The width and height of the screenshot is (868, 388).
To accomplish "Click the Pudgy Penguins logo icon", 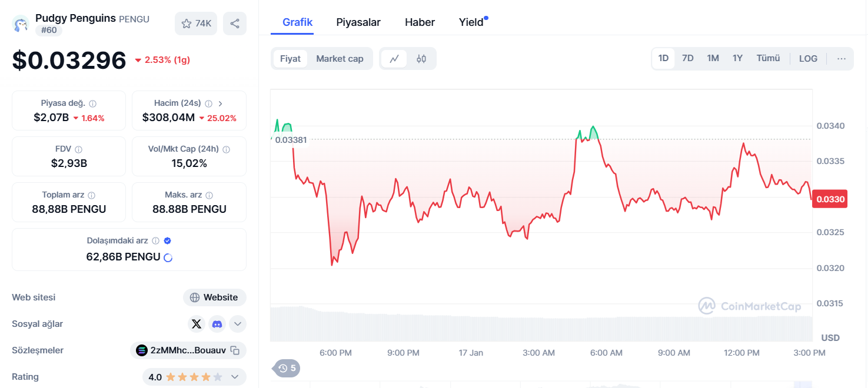I will coord(21,24).
